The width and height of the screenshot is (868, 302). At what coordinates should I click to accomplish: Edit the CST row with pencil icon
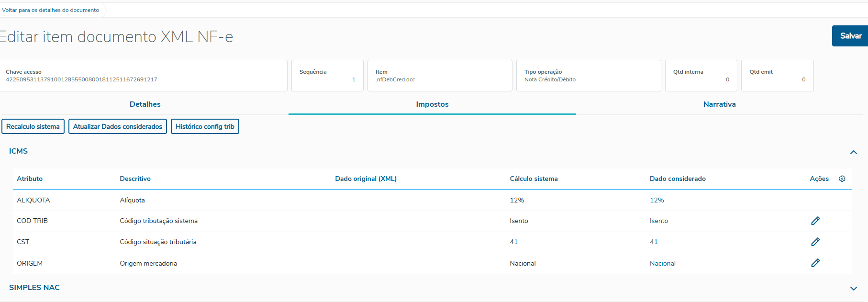coord(815,242)
